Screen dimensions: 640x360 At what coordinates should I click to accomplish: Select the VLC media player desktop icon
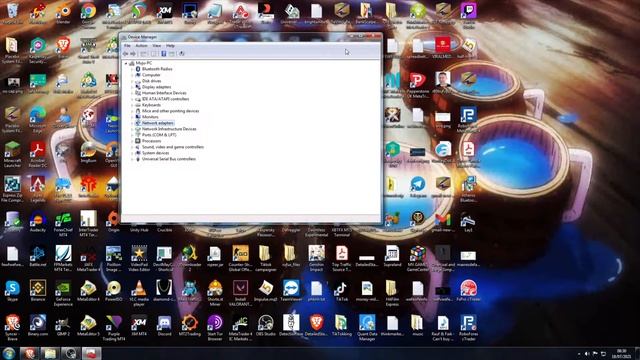click(139, 293)
